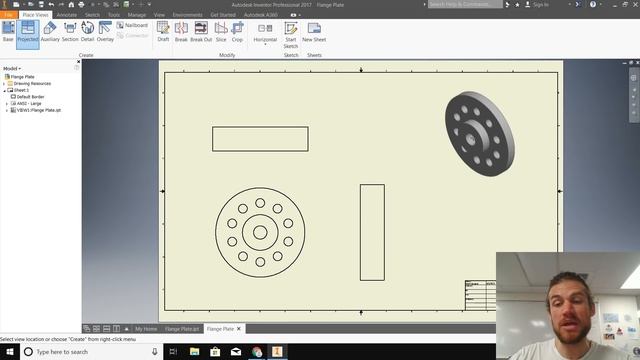Select the isometric shaded flange view
The width and height of the screenshot is (640, 360).
click(480, 134)
